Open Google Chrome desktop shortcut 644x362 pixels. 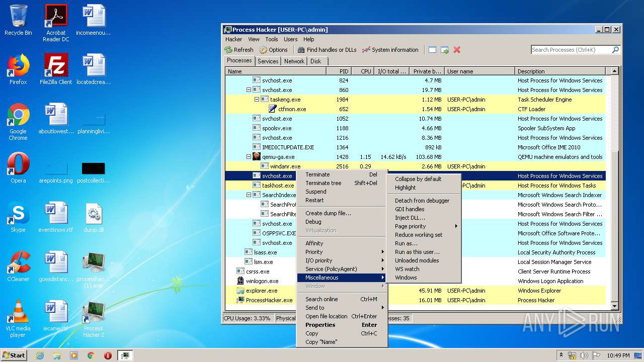coord(18,122)
